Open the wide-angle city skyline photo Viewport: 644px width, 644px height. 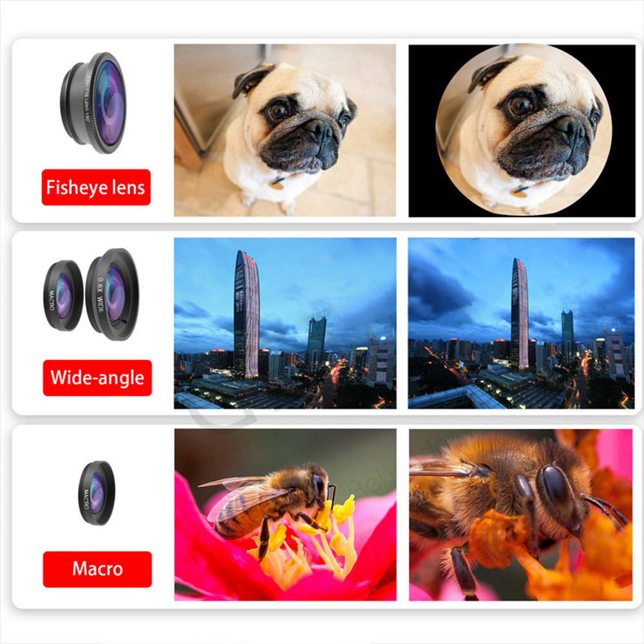pos(521,323)
